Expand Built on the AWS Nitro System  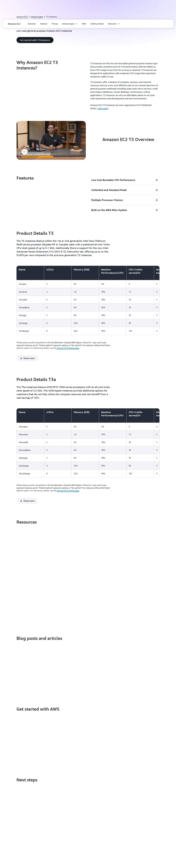[x=156, y=210]
